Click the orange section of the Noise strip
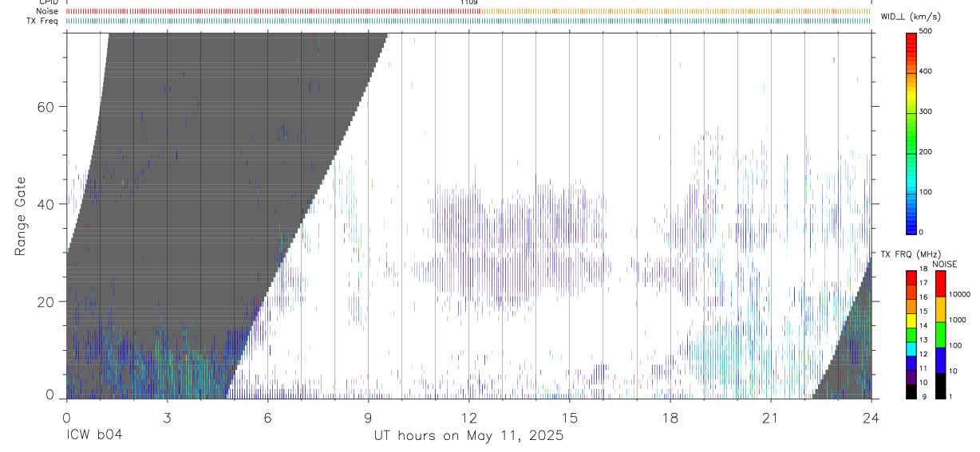Image resolution: width=980 pixels, height=452 pixels. [x=675, y=11]
